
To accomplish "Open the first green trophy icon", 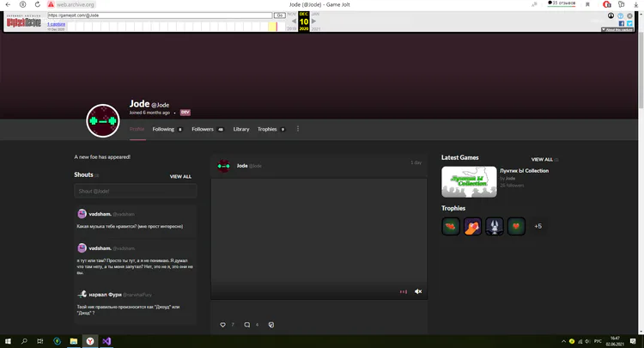I will click(x=451, y=226).
